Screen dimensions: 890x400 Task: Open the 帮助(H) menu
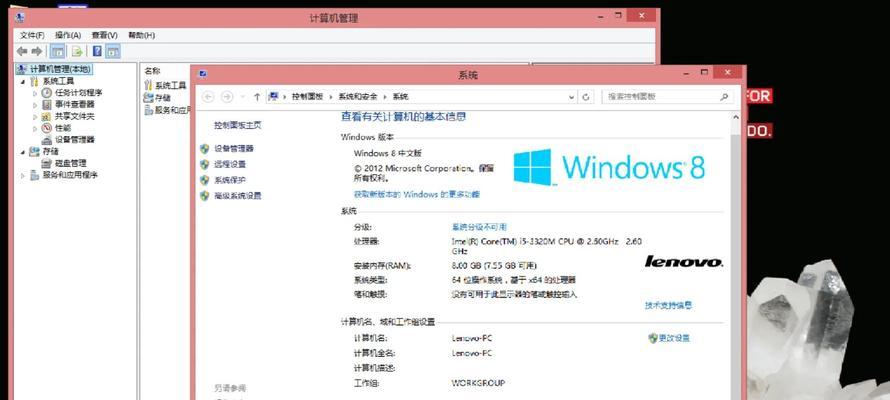[141, 35]
